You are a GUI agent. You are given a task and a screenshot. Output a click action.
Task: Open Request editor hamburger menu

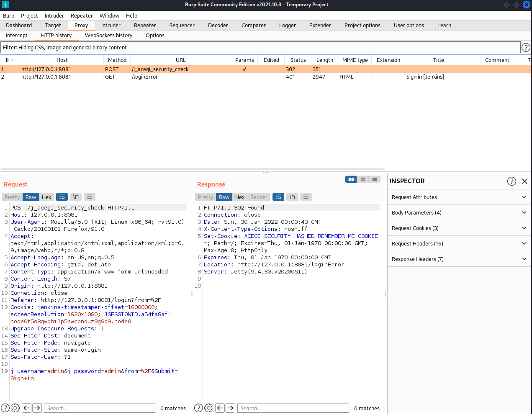90,197
